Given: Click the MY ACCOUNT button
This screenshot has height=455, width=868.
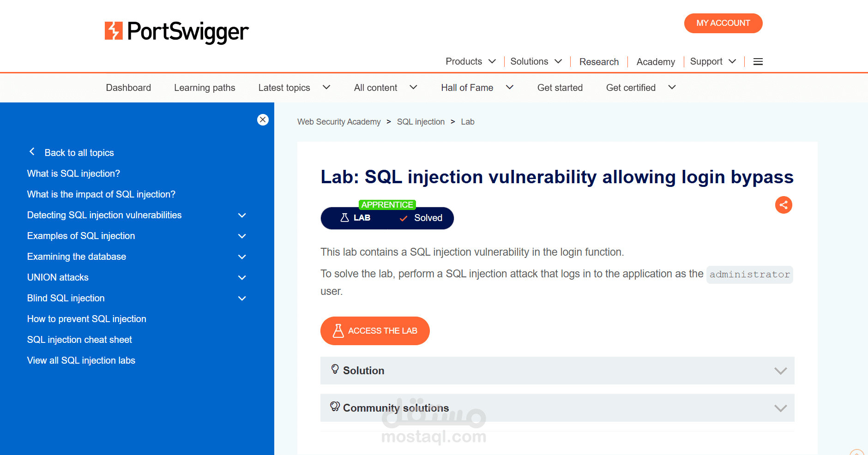Looking at the screenshot, I should tap(723, 23).
